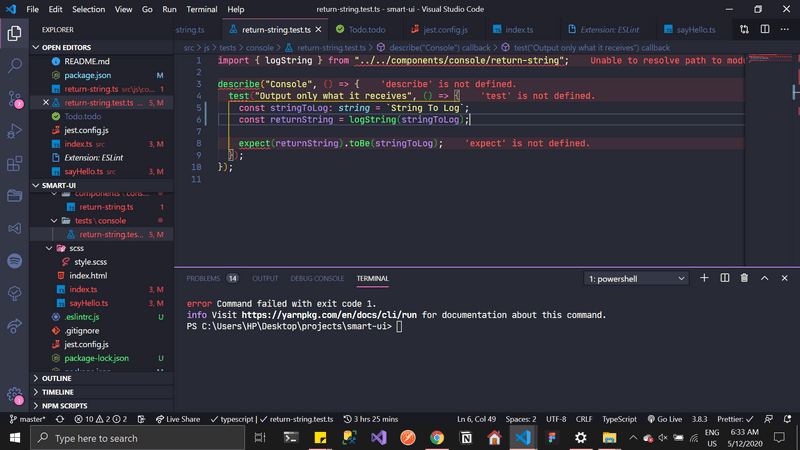Open the Spotify panel in activity bar

tap(14, 261)
